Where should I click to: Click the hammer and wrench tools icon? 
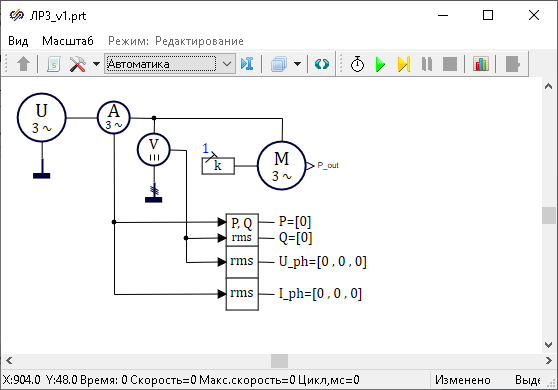tap(77, 64)
